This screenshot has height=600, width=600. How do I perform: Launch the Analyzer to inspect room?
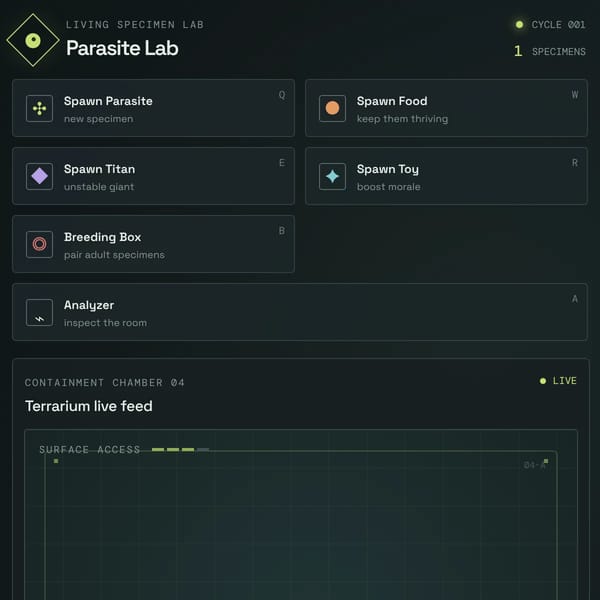point(300,312)
